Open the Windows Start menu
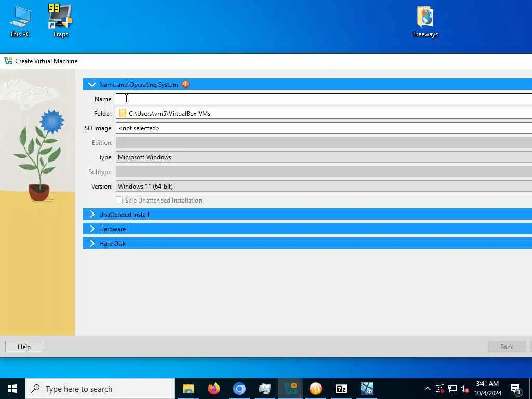The width and height of the screenshot is (532, 399). 12,389
